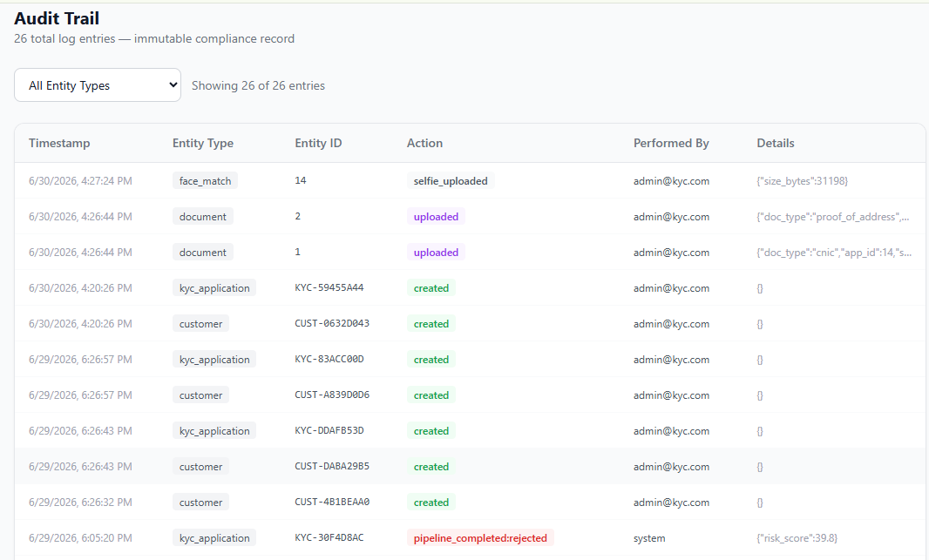This screenshot has height=560, width=929.
Task: Click timestamp 6/29/2026, 6:05:20 PM
Action: 80,538
